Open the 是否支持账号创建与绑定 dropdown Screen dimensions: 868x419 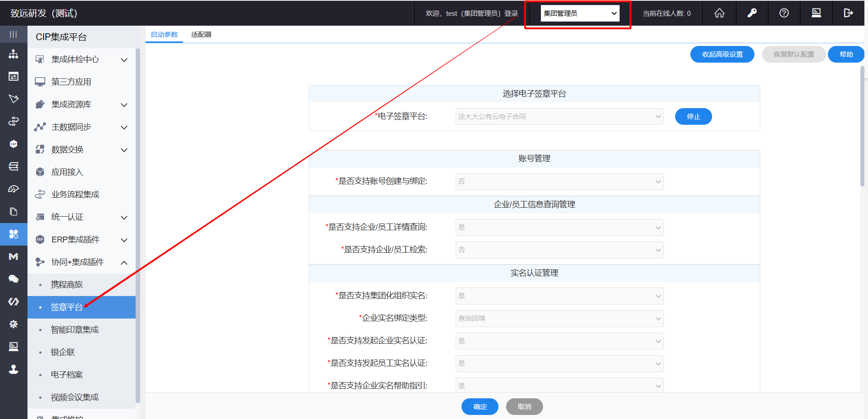(559, 182)
